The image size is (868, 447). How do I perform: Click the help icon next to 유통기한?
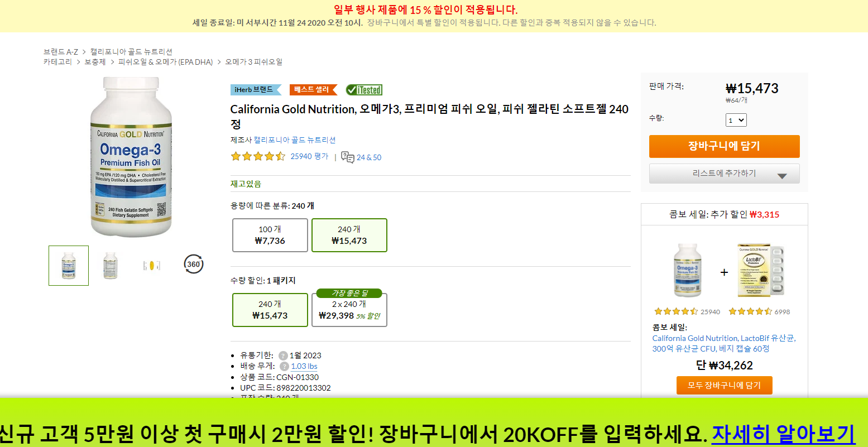point(283,355)
